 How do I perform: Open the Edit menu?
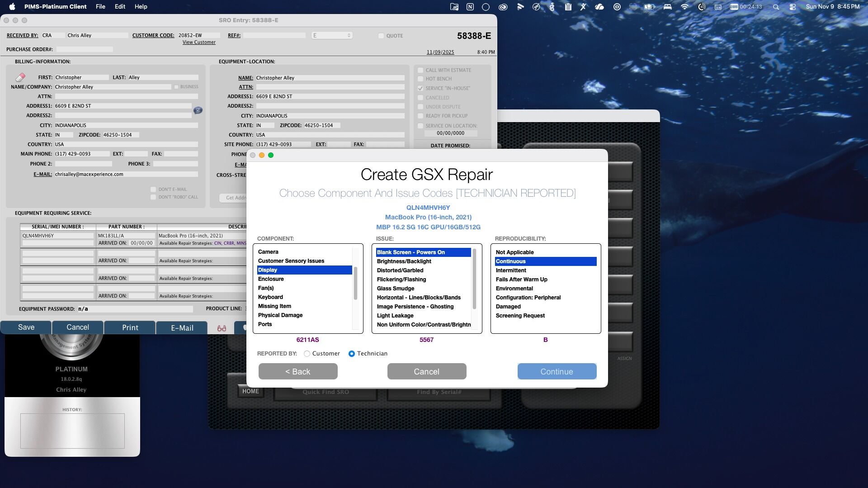pos(120,7)
